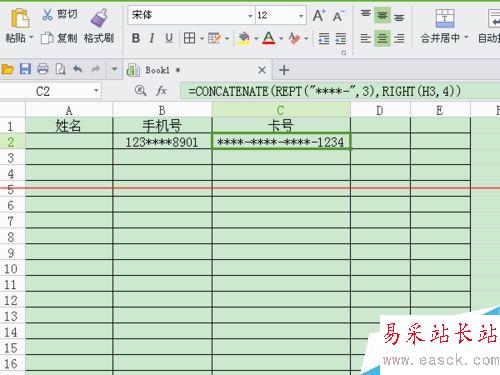The height and width of the screenshot is (375, 500).
Task: Click the Merge and Center icon
Action: (445, 18)
